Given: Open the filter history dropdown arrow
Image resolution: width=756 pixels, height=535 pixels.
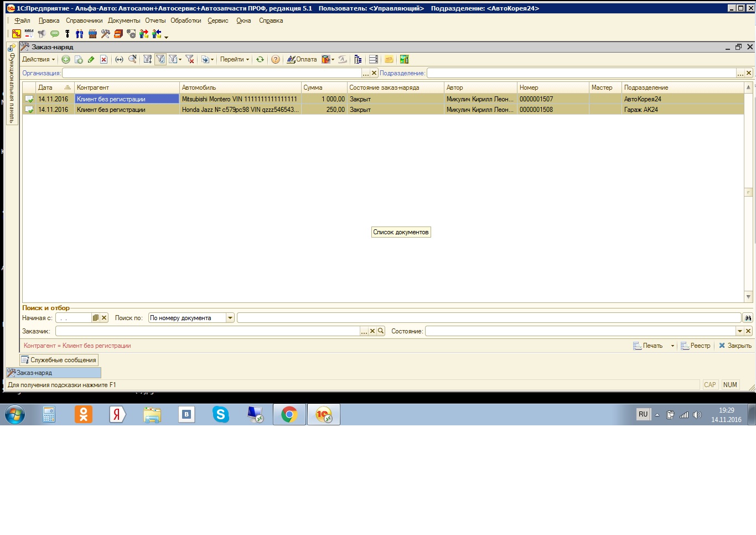Looking at the screenshot, I should pyautogui.click(x=180, y=59).
